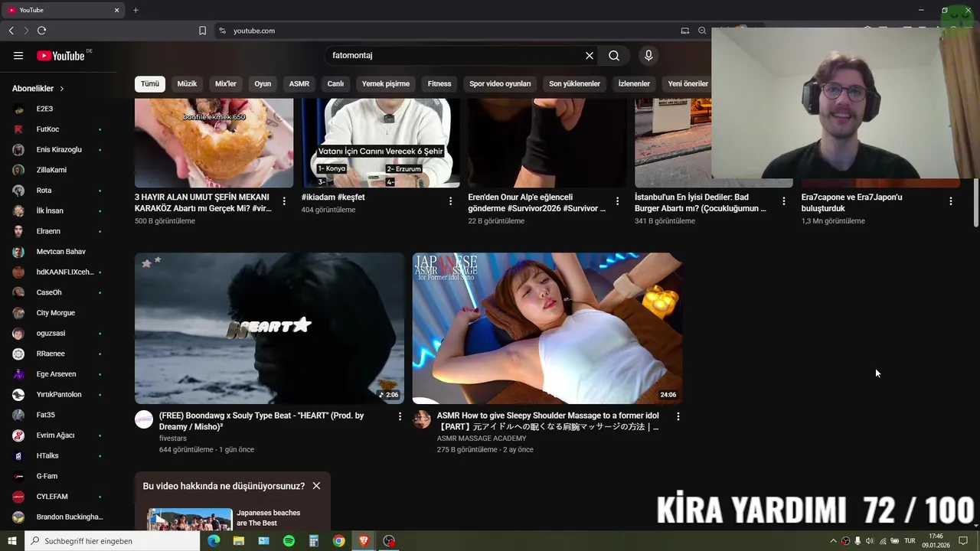Viewport: 980px width, 551px height.
Task: Start voice search with the microphone icon
Action: 648,56
